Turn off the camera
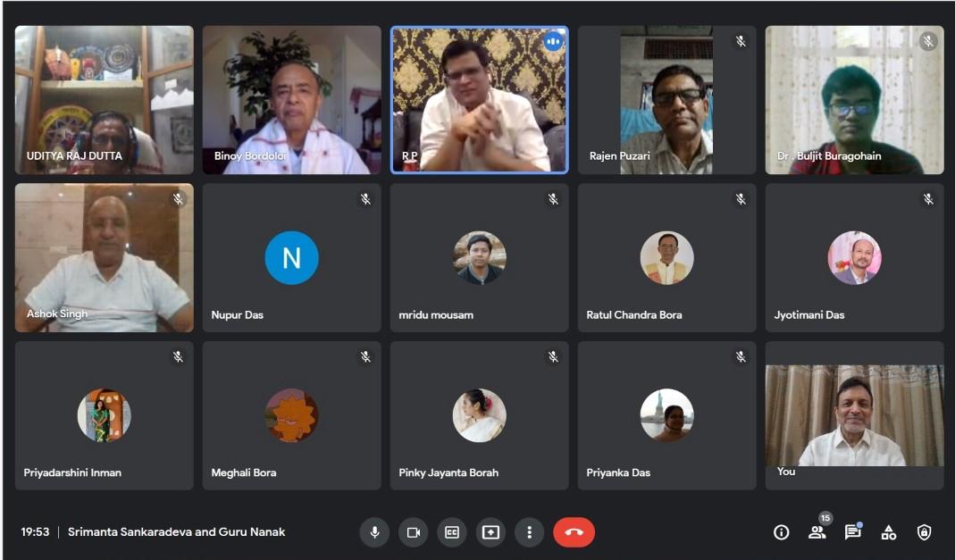 click(x=413, y=532)
